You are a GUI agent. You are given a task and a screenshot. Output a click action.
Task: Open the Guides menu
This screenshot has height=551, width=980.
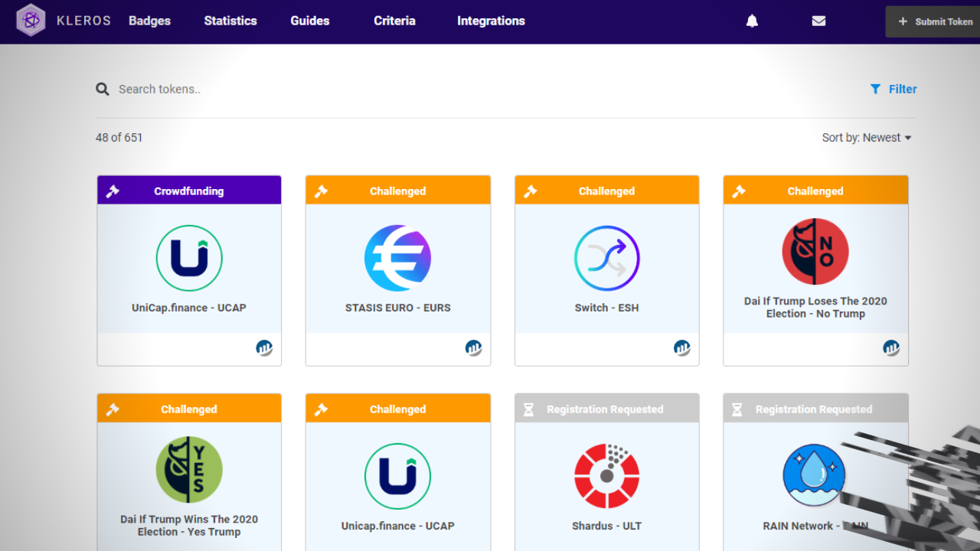[310, 21]
